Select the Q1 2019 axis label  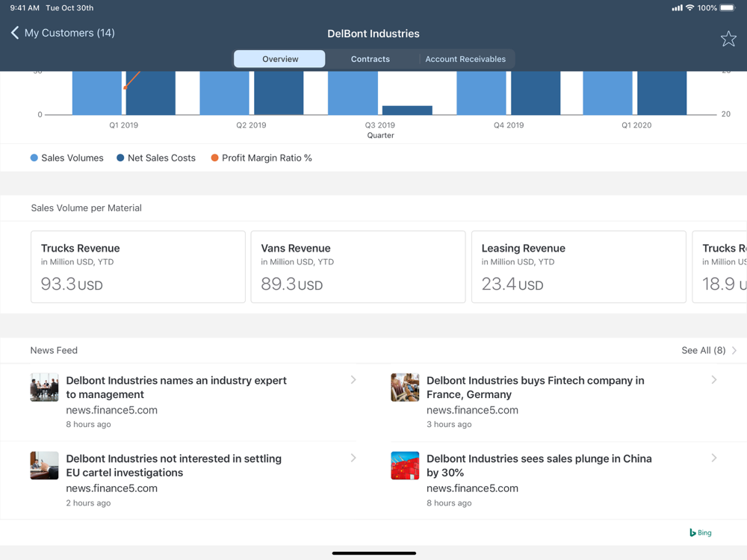124,125
